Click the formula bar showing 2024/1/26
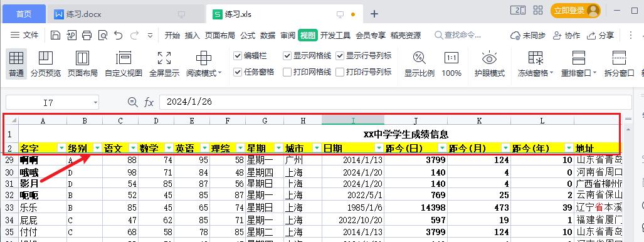This screenshot has width=644, height=242. click(x=395, y=102)
